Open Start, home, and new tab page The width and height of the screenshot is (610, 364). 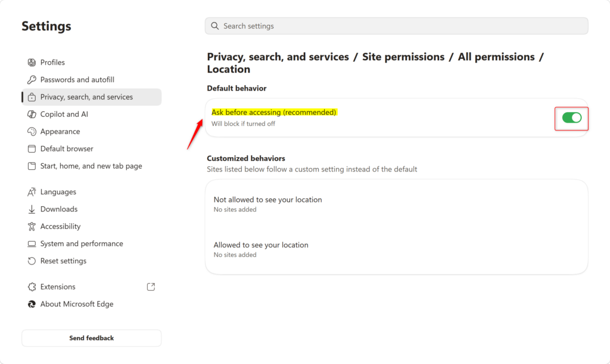[91, 166]
